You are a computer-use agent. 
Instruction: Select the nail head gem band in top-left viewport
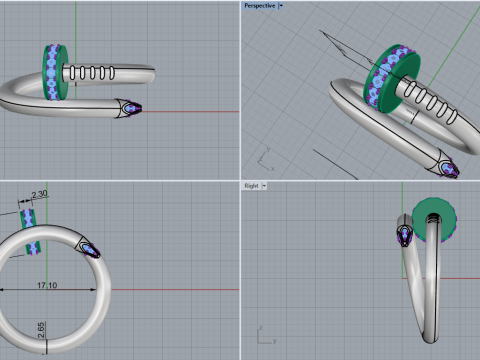pyautogui.click(x=52, y=72)
